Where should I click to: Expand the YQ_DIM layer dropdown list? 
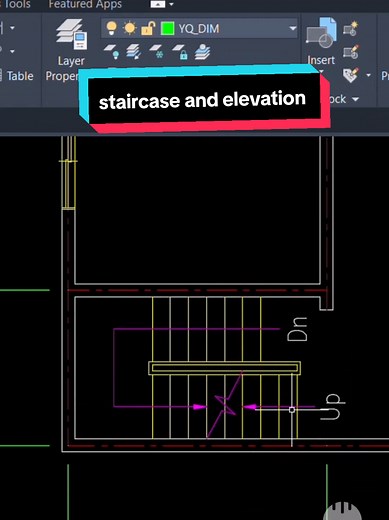[293, 28]
